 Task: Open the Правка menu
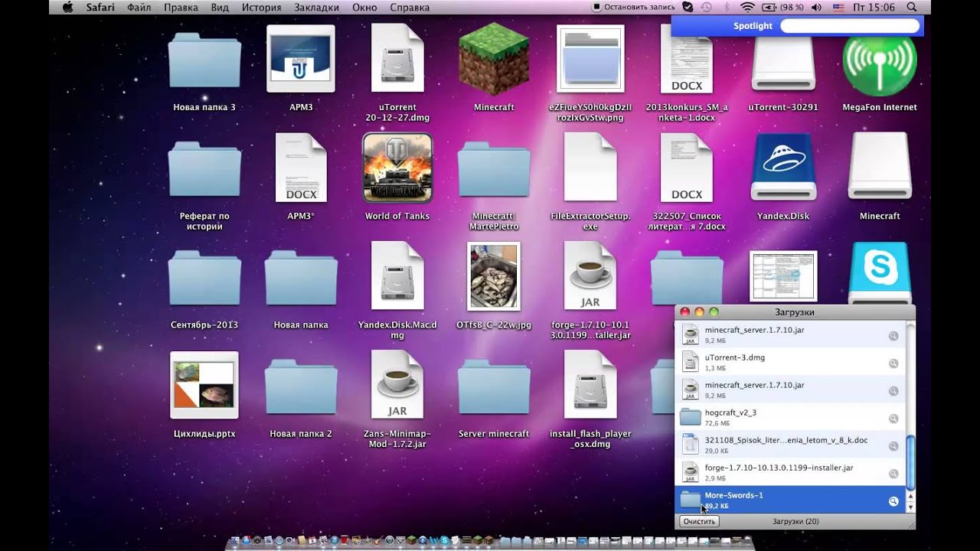coord(181,7)
